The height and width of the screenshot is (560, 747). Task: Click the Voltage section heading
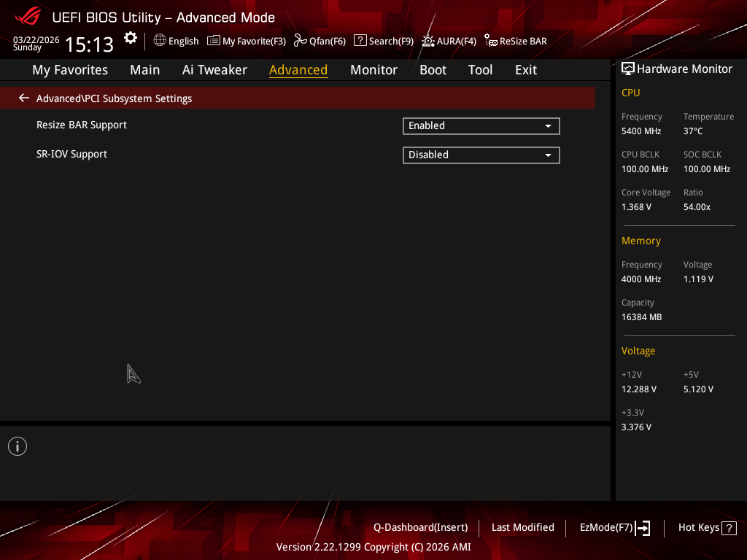(x=638, y=351)
